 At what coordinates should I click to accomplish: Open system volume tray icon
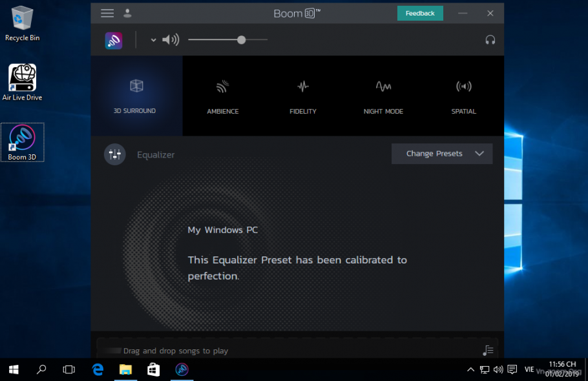(x=498, y=370)
